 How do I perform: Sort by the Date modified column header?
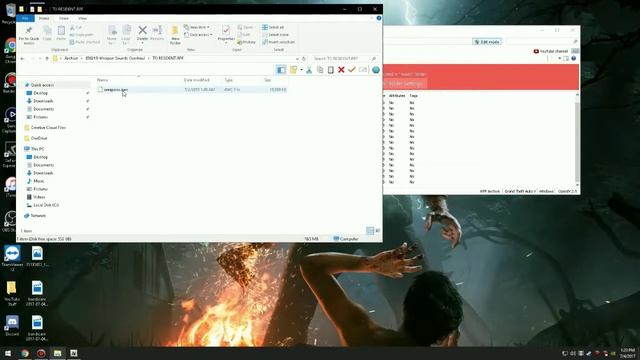pos(196,80)
